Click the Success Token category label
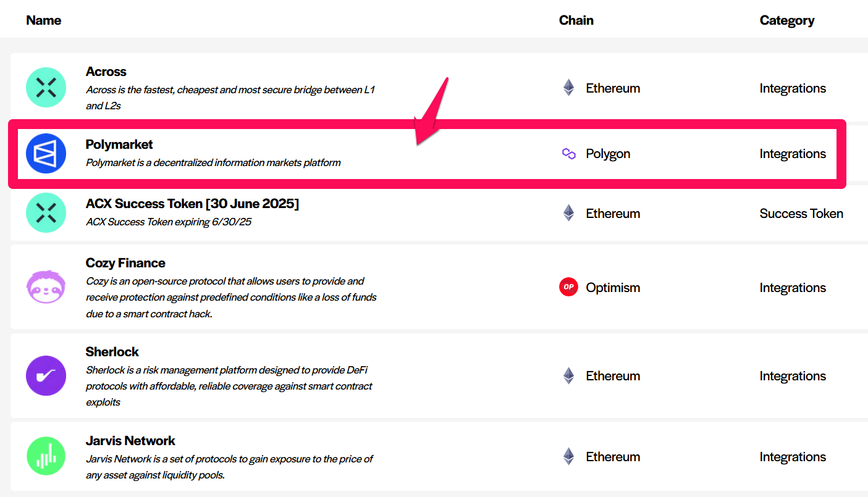 pyautogui.click(x=801, y=214)
